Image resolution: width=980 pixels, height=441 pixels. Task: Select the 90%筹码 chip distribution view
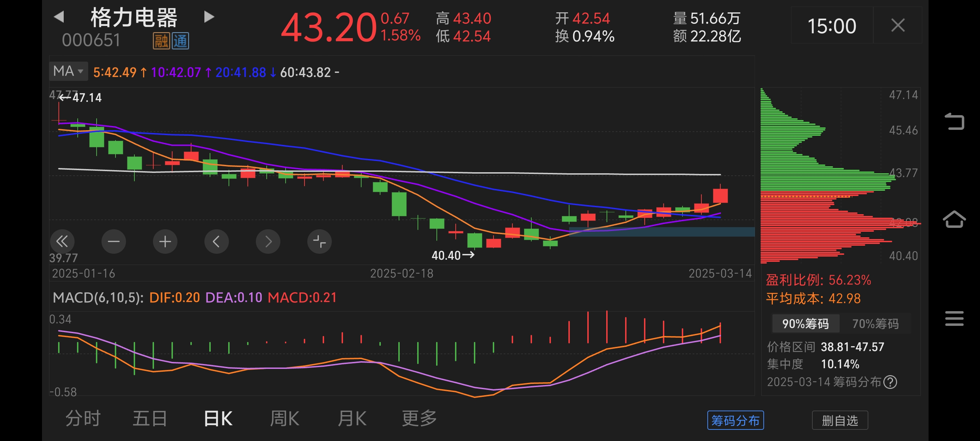805,324
